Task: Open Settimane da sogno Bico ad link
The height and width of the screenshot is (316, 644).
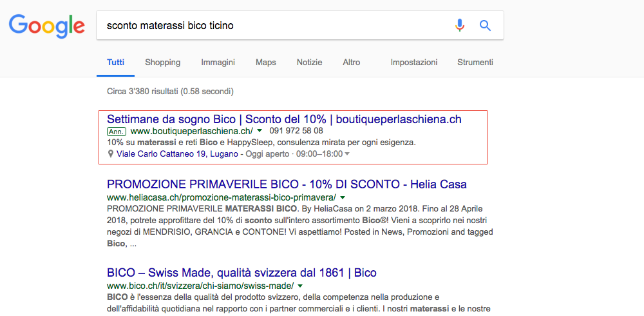Action: 284,119
